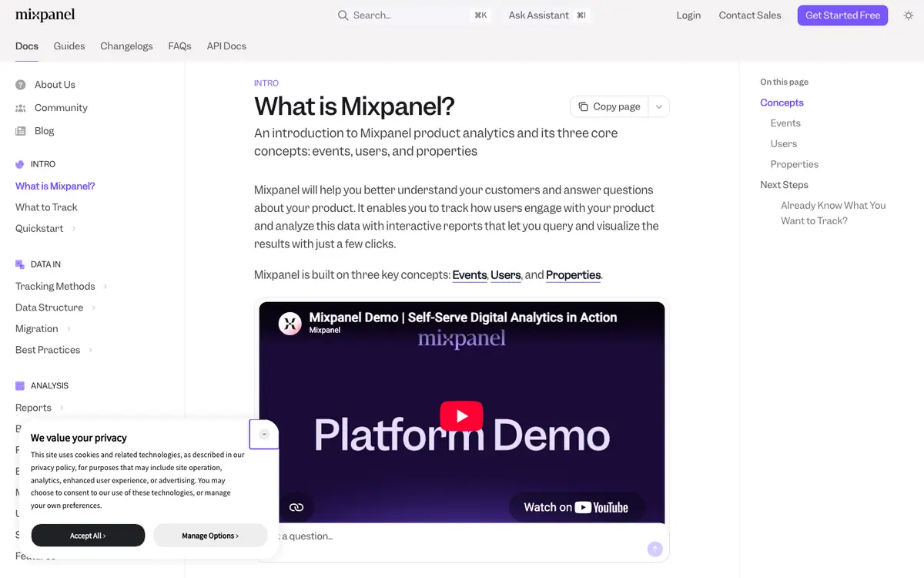
Task: Click the INTRO section icon
Action: click(20, 164)
